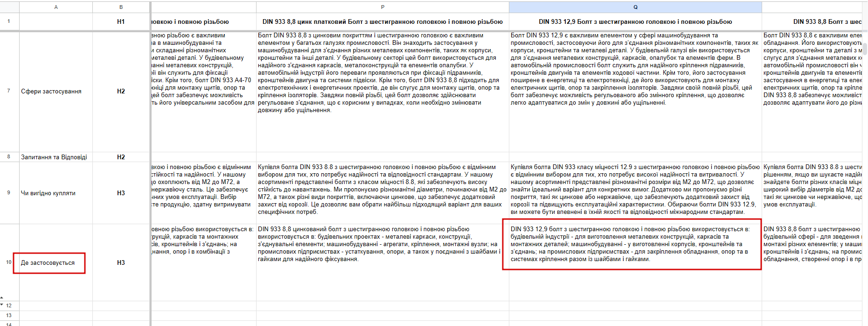Click the up arrow unhiding row 11

point(2,298)
